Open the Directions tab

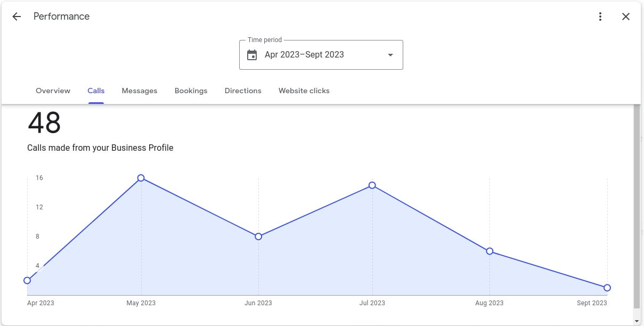click(243, 91)
